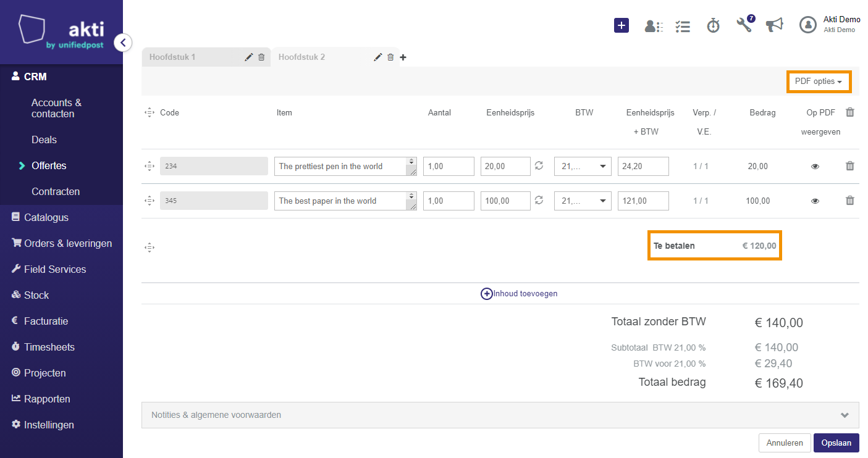Start the stopwatch timer icon
This screenshot has width=868, height=458.
(x=714, y=25)
